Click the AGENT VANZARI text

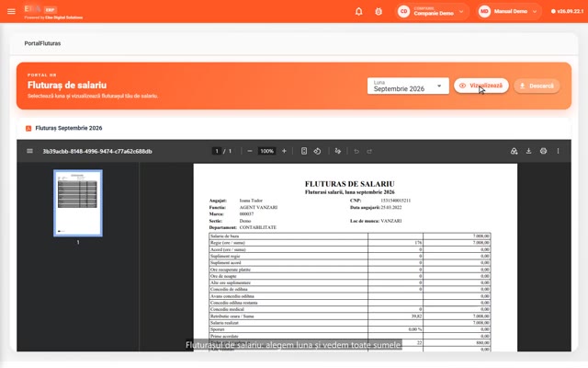[258, 207]
